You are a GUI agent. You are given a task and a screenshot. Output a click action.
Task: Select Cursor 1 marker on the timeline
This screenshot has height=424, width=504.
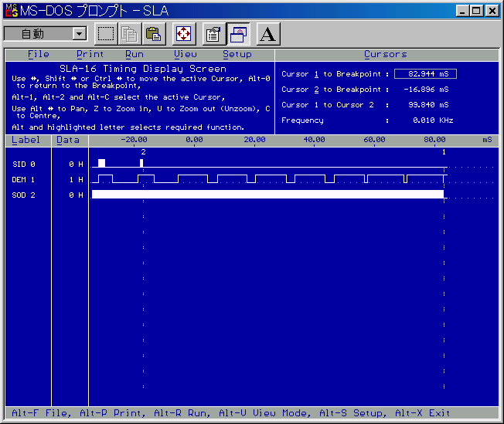444,152
